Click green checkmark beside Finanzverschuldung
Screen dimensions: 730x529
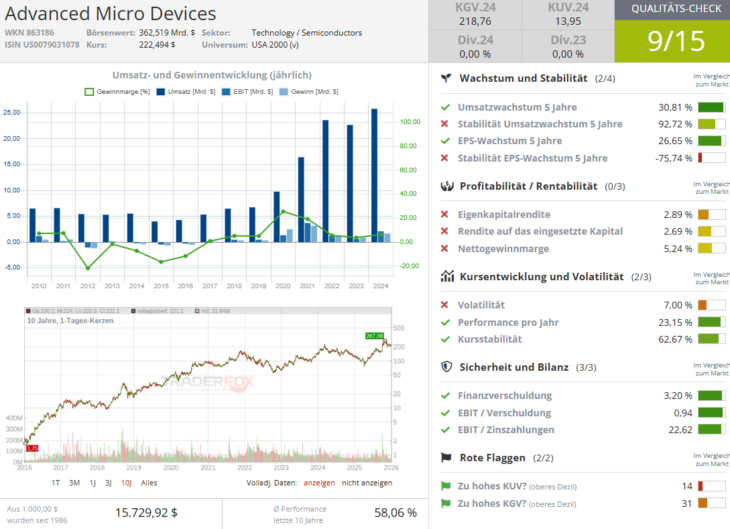click(x=445, y=396)
